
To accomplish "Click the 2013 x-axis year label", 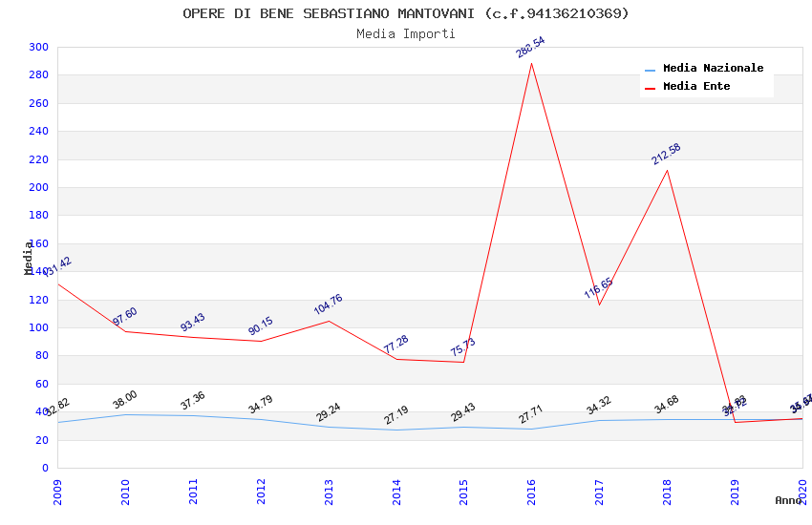I will coord(329,492).
